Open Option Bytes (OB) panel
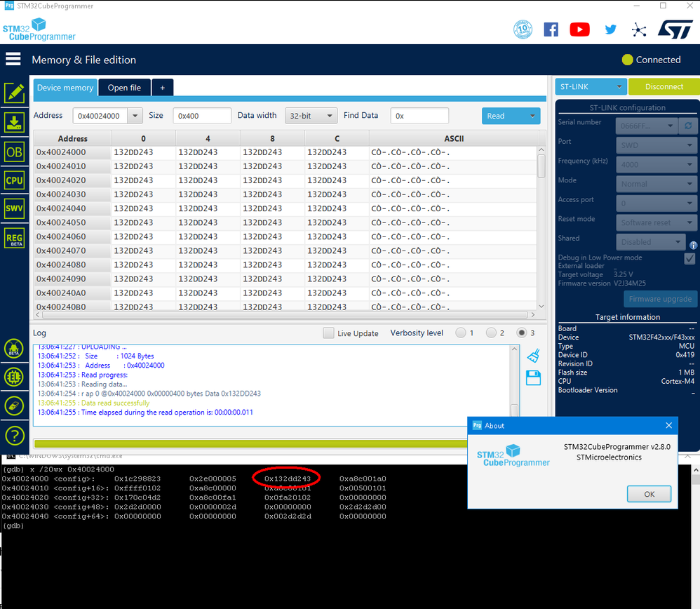The height and width of the screenshot is (609, 700). click(14, 152)
